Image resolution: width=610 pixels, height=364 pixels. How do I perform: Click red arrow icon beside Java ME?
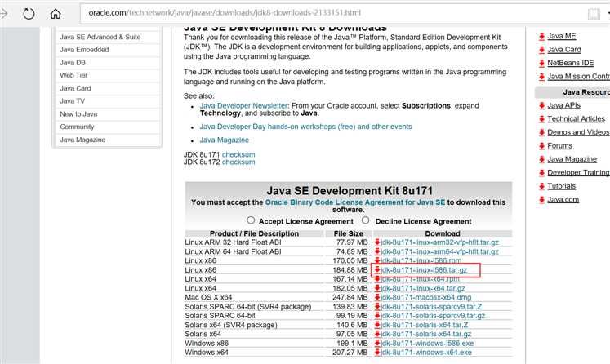(x=541, y=36)
